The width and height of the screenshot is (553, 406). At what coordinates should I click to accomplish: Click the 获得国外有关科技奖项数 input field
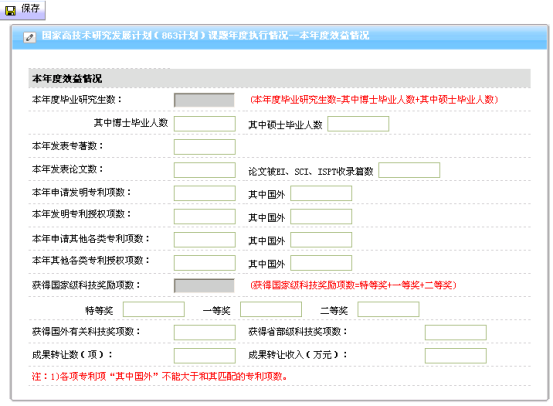pos(205,333)
